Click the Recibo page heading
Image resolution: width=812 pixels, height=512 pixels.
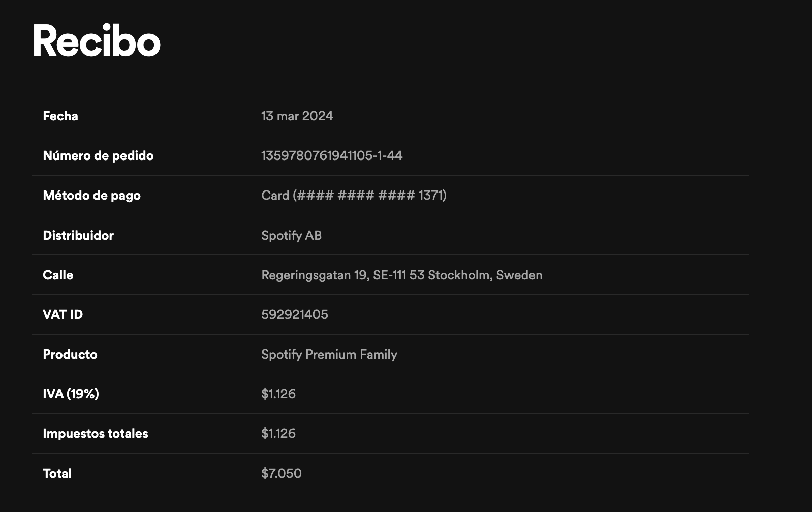(x=97, y=41)
